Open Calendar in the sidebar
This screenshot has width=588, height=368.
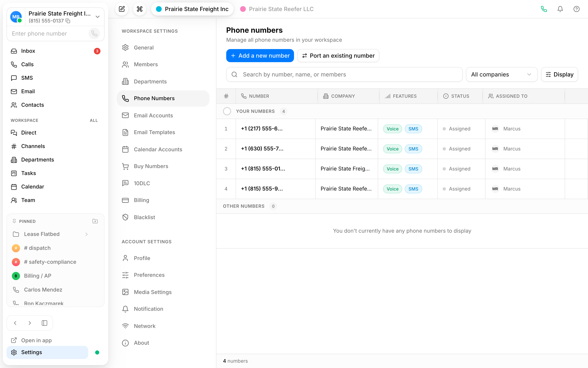pyautogui.click(x=55, y=187)
